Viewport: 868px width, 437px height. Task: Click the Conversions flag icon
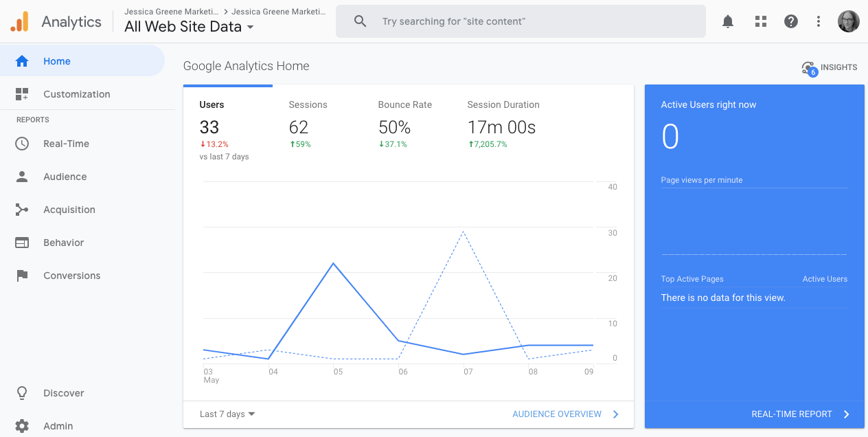tap(22, 276)
